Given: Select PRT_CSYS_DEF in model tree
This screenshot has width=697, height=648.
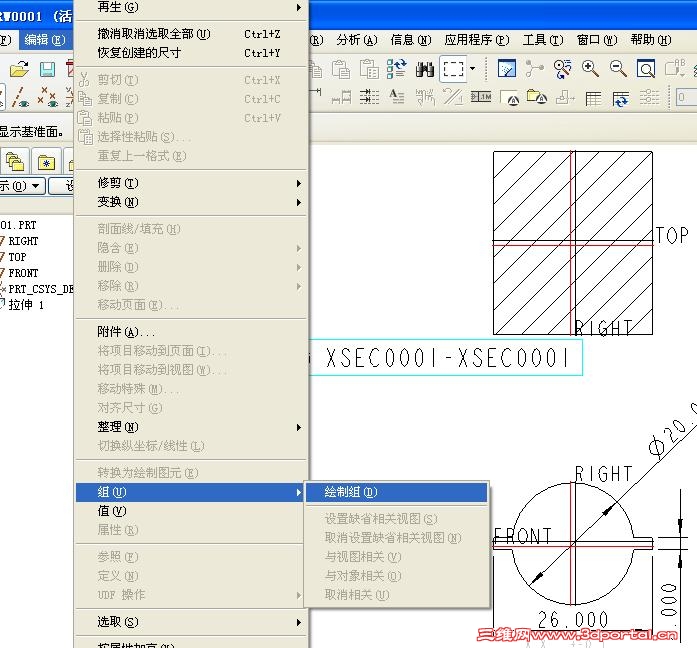Looking at the screenshot, I should click(x=40, y=289).
